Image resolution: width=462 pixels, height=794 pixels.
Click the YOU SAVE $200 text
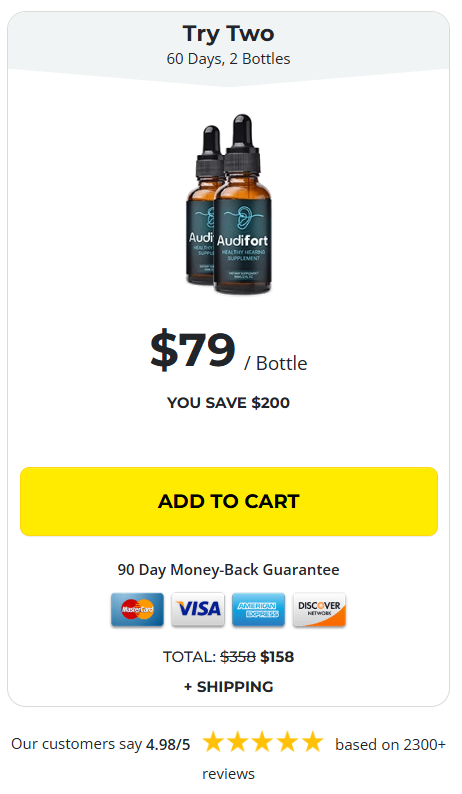(228, 403)
